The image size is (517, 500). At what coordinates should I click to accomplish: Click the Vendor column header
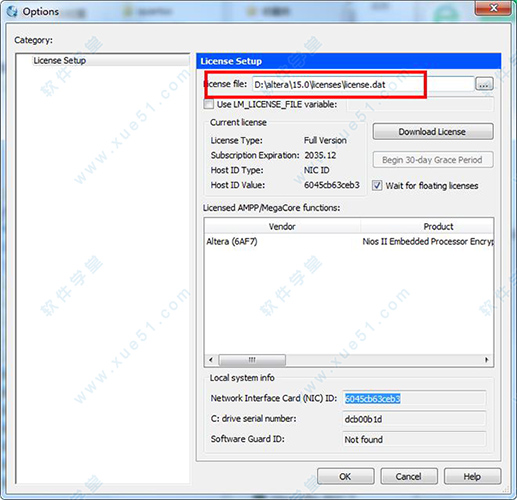tap(282, 227)
